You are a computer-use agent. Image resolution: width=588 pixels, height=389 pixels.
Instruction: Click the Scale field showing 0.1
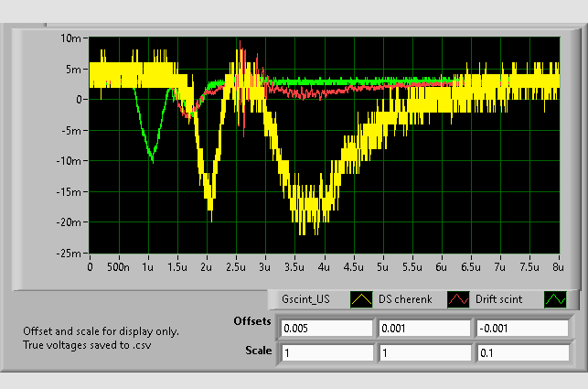520,352
